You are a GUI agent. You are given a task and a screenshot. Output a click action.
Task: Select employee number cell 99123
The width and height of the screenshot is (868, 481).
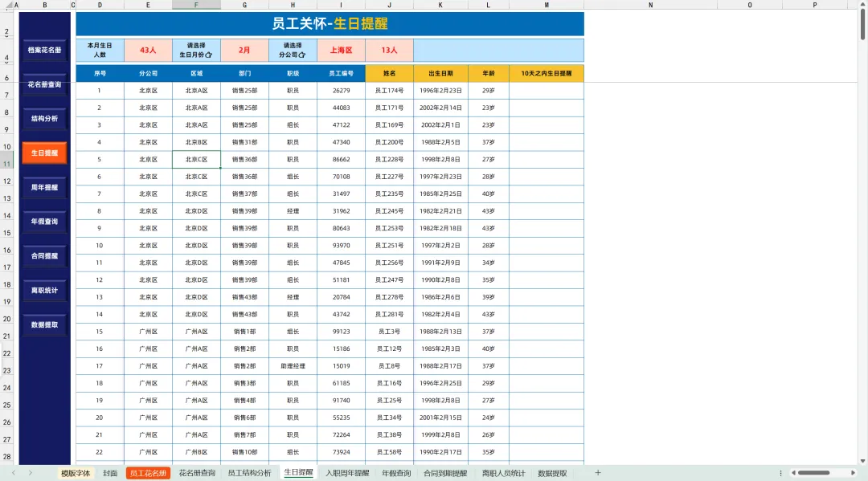(341, 332)
